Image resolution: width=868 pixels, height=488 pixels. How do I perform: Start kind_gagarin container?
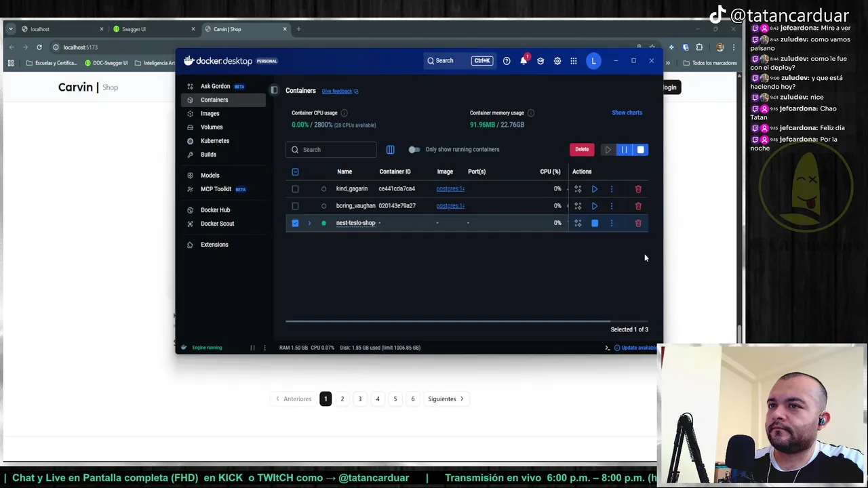(595, 189)
